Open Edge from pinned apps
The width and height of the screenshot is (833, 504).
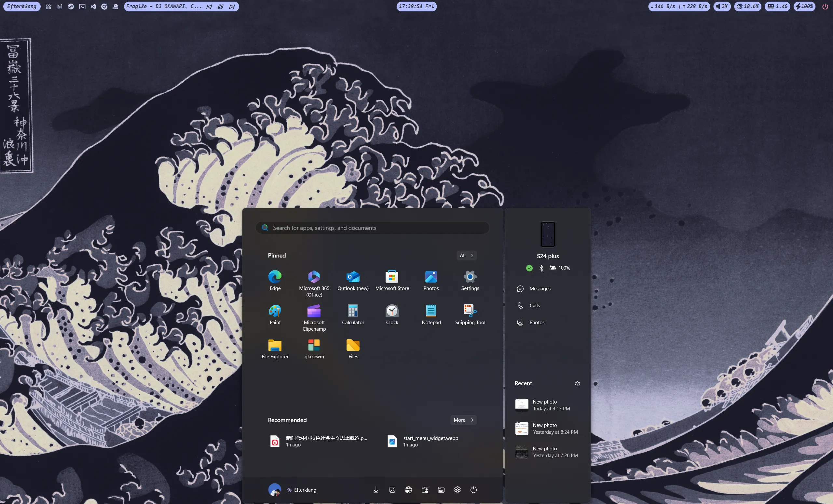[275, 280]
